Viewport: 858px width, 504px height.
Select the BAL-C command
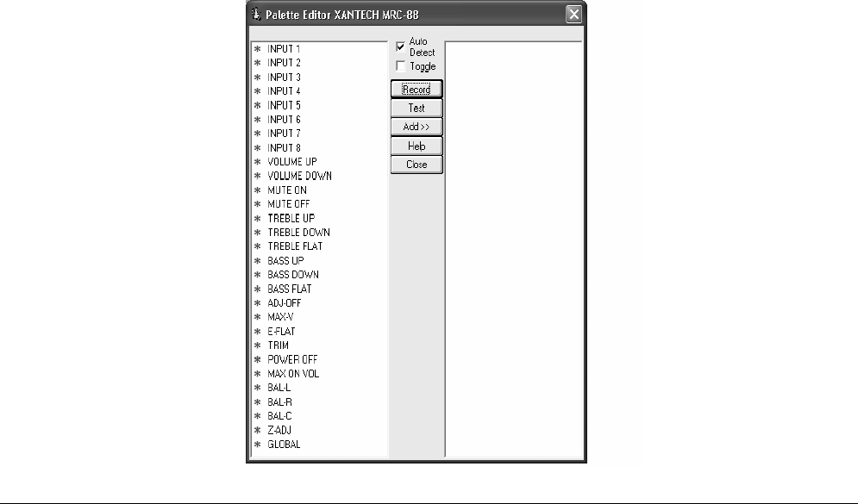tap(279, 416)
